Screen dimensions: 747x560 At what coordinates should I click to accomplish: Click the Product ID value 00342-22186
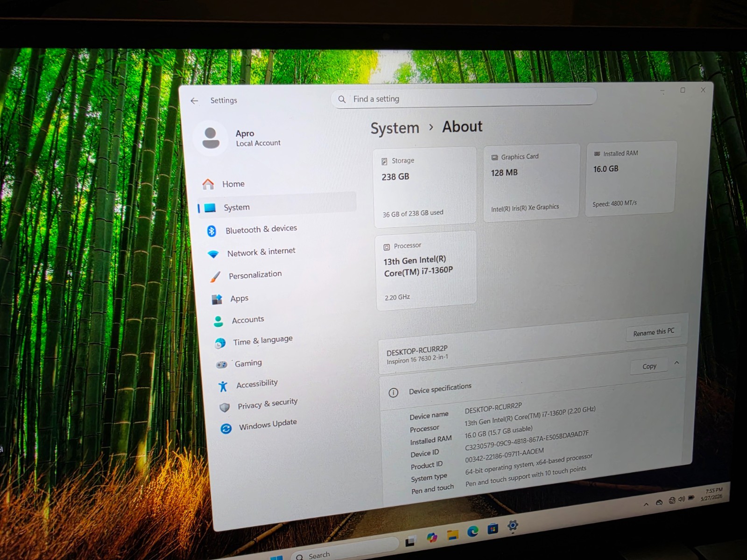pos(504,455)
